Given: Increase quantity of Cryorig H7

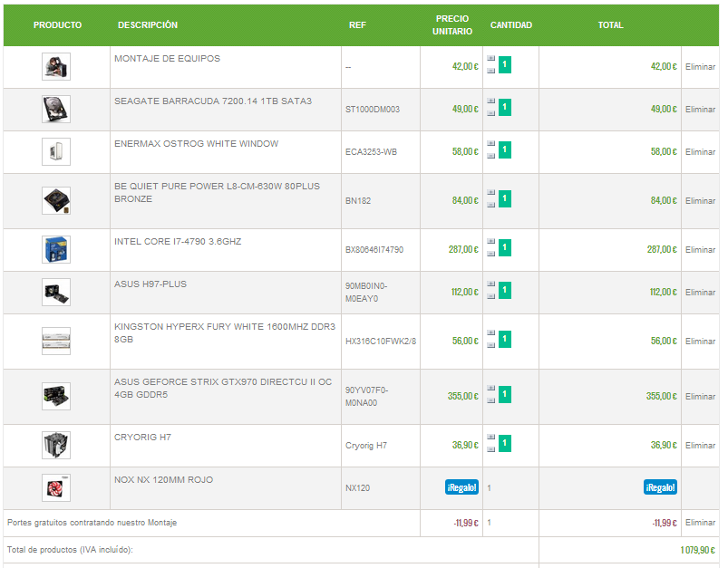Looking at the screenshot, I should click(x=490, y=438).
